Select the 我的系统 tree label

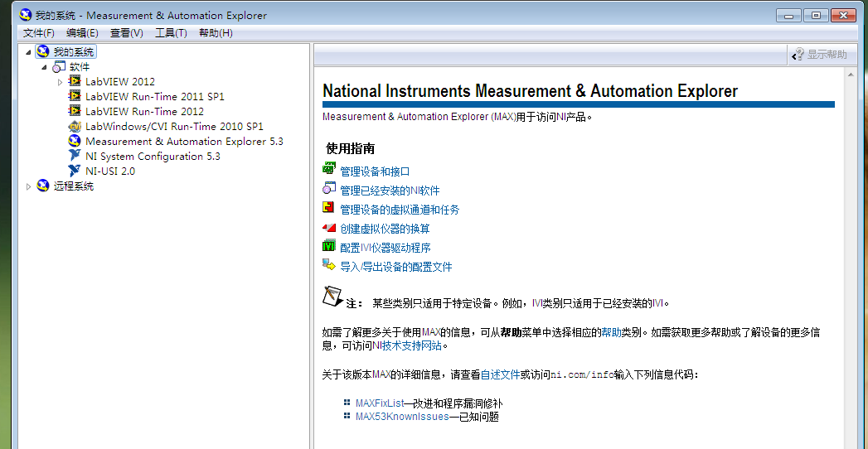pyautogui.click(x=74, y=52)
